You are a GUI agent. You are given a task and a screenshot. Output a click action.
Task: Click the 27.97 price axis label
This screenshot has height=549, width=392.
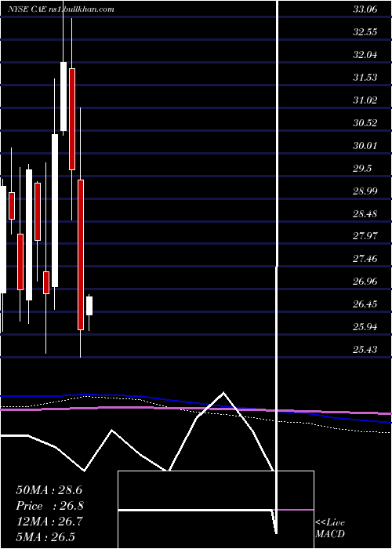tap(365, 235)
